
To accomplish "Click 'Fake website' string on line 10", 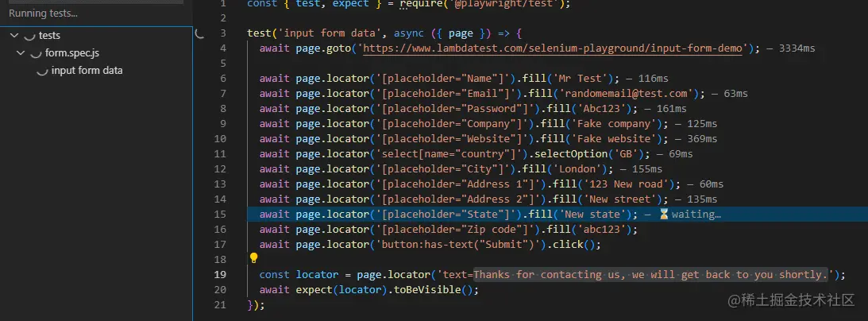I will tap(613, 139).
